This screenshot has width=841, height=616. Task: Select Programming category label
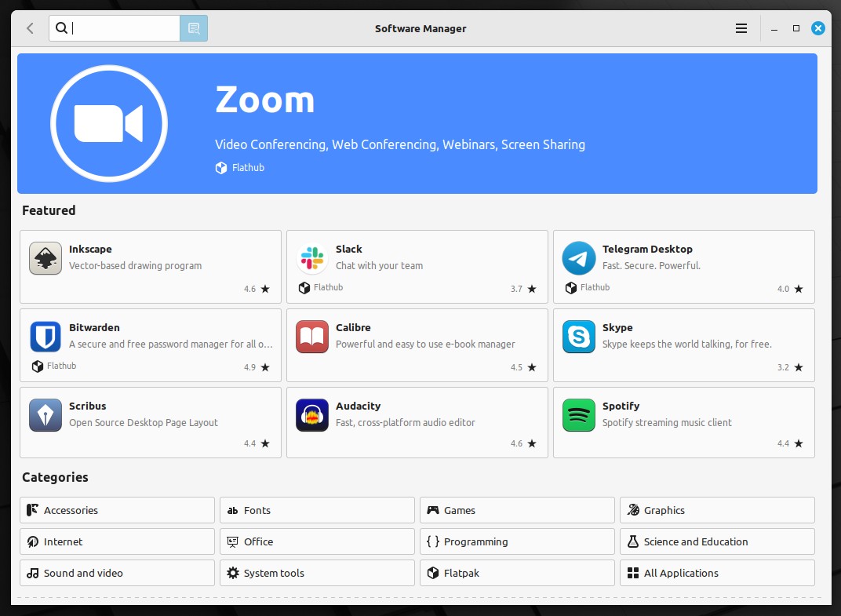tap(475, 542)
